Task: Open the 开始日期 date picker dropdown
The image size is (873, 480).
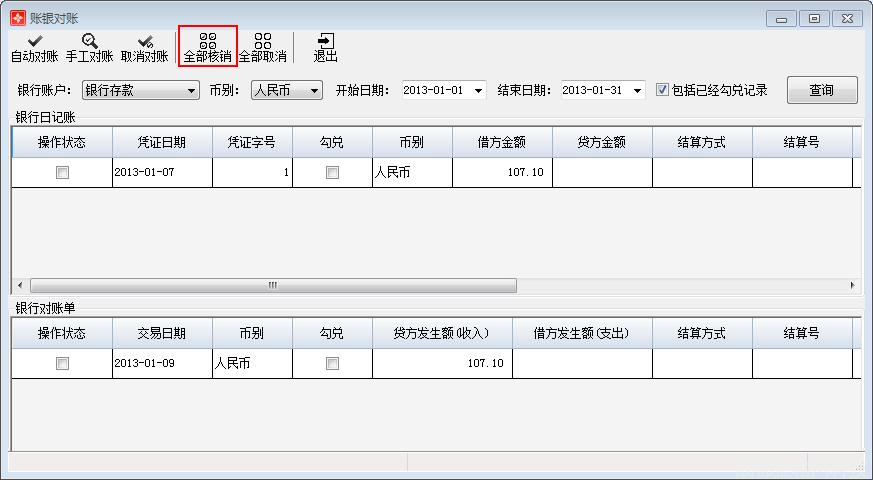Action: click(x=478, y=91)
